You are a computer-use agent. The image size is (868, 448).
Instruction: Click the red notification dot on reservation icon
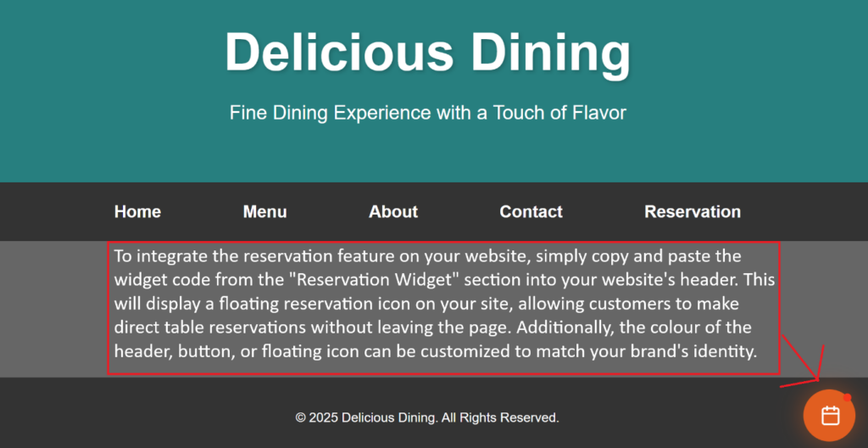[847, 398]
